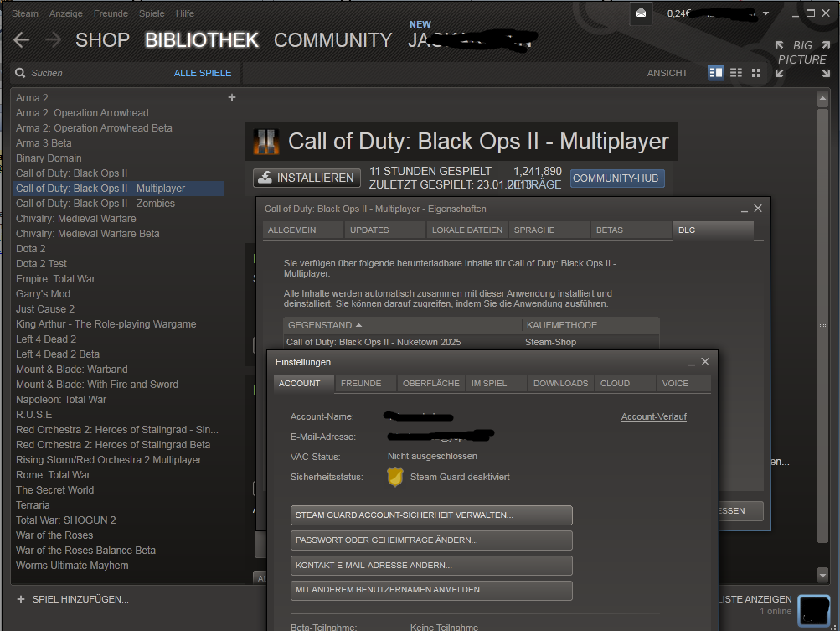Select Worms Ultimate Mayhem in library
840x631 pixels.
(119, 565)
